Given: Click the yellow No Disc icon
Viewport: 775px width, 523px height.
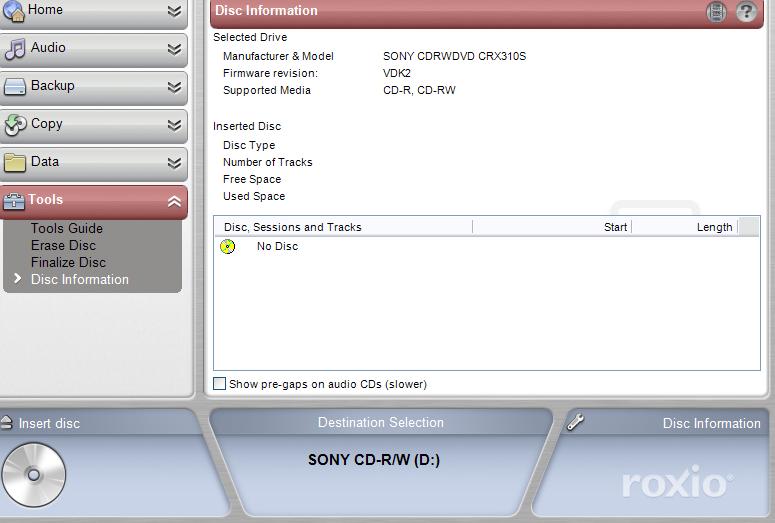Looking at the screenshot, I should pos(227,246).
